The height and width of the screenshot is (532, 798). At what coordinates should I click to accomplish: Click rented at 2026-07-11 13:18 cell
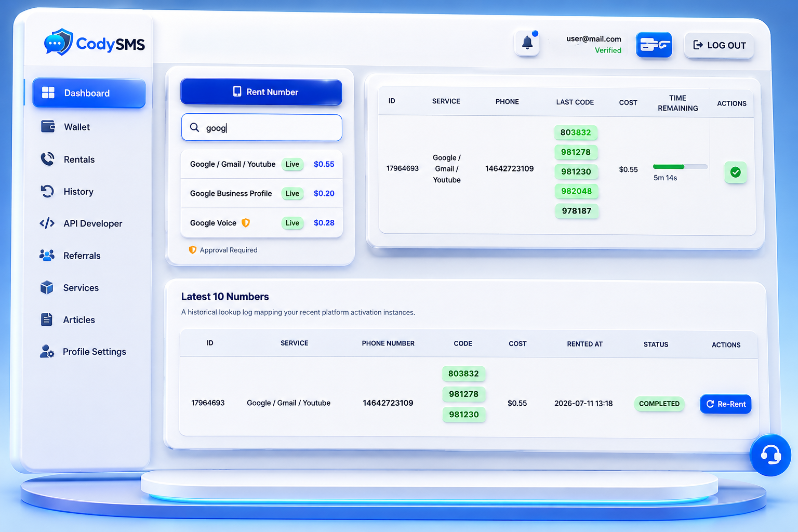(x=583, y=403)
